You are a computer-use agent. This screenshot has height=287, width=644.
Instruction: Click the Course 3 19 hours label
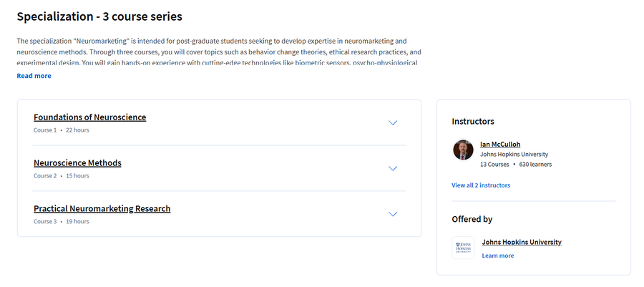pos(62,221)
